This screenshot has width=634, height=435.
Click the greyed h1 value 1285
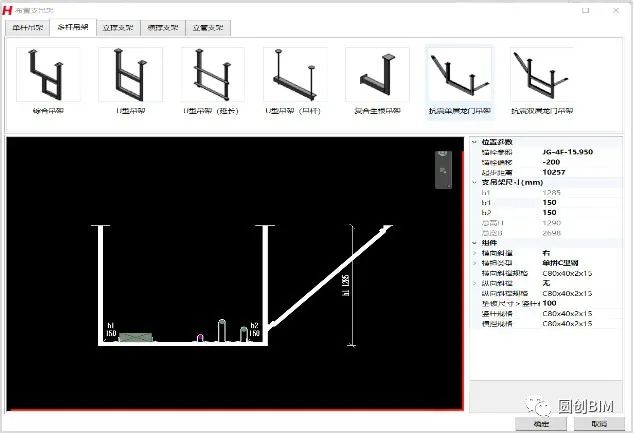pos(552,192)
